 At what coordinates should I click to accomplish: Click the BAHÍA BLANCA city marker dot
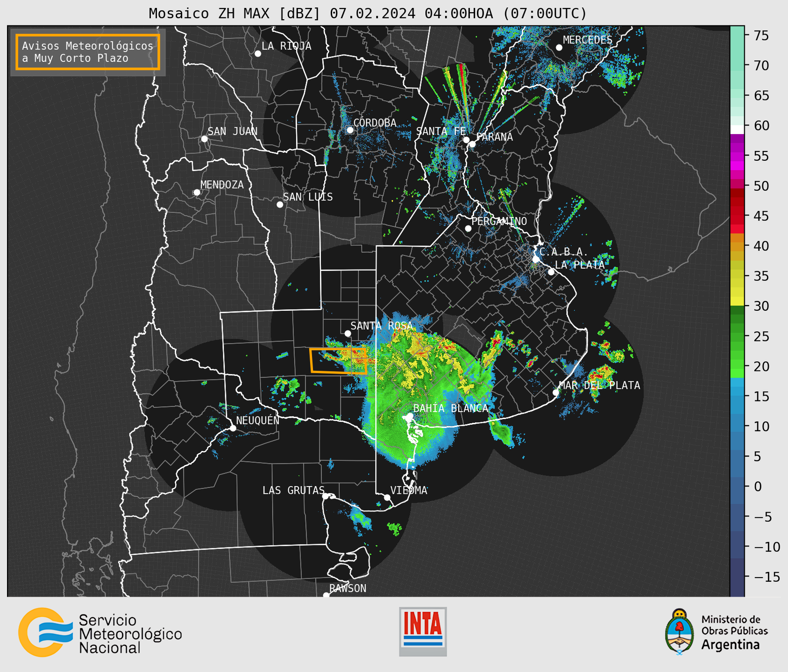pyautogui.click(x=410, y=415)
